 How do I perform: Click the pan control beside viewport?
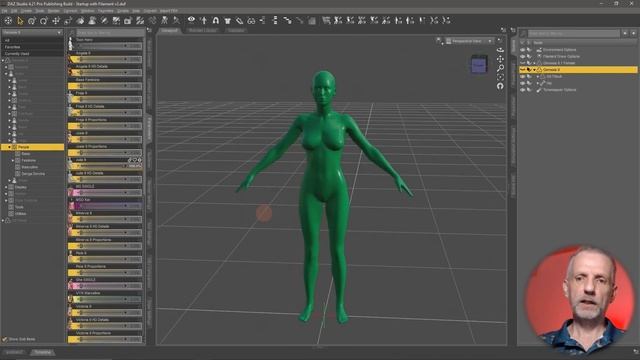500,59
